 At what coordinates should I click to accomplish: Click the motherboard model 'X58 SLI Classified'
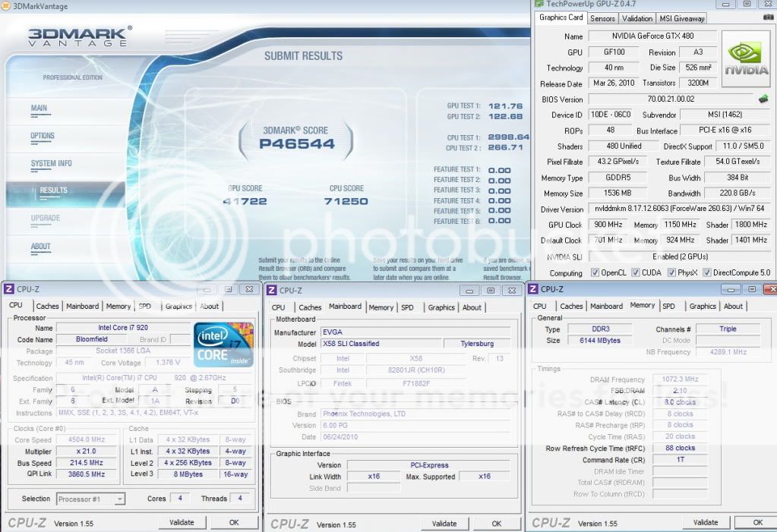pyautogui.click(x=381, y=344)
